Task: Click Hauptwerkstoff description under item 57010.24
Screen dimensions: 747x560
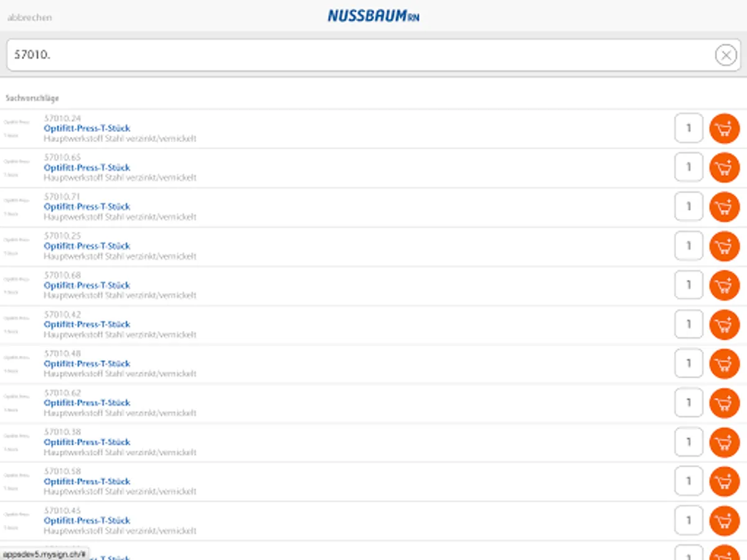Action: pyautogui.click(x=120, y=139)
